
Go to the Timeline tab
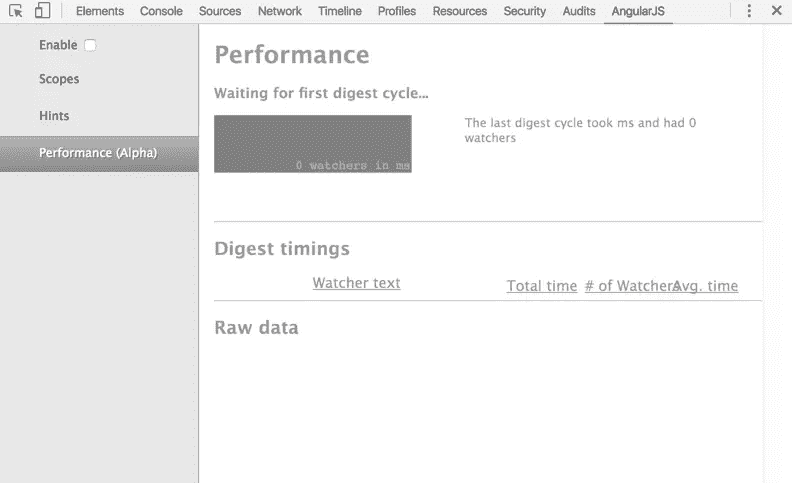340,11
